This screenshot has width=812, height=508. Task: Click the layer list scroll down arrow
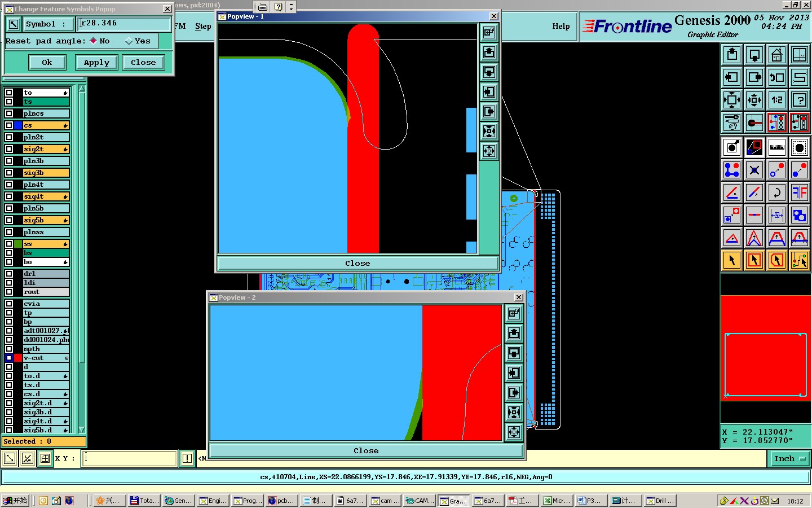click(x=82, y=430)
